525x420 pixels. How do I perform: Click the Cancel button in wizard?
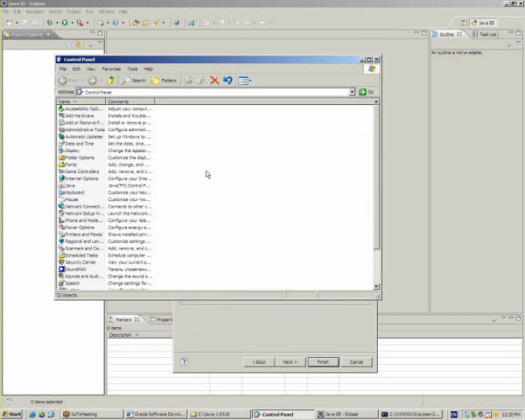pos(356,361)
